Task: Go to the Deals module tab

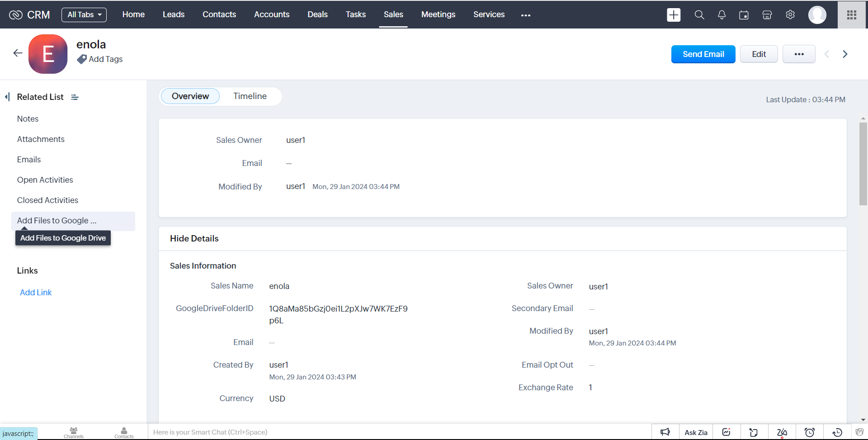Action: coord(317,14)
